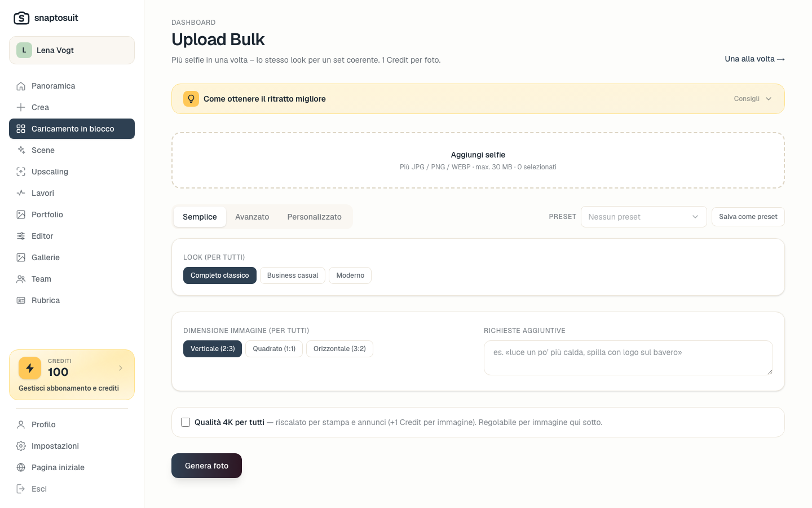The image size is (812, 508).
Task: Go to Pagina iniziale
Action: 72,467
